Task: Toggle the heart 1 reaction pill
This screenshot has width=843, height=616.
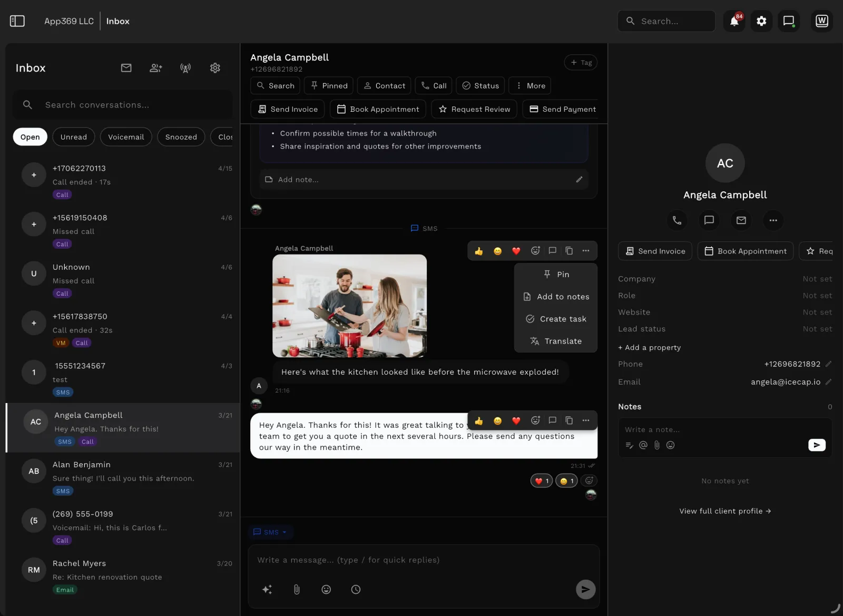Action: click(x=542, y=481)
